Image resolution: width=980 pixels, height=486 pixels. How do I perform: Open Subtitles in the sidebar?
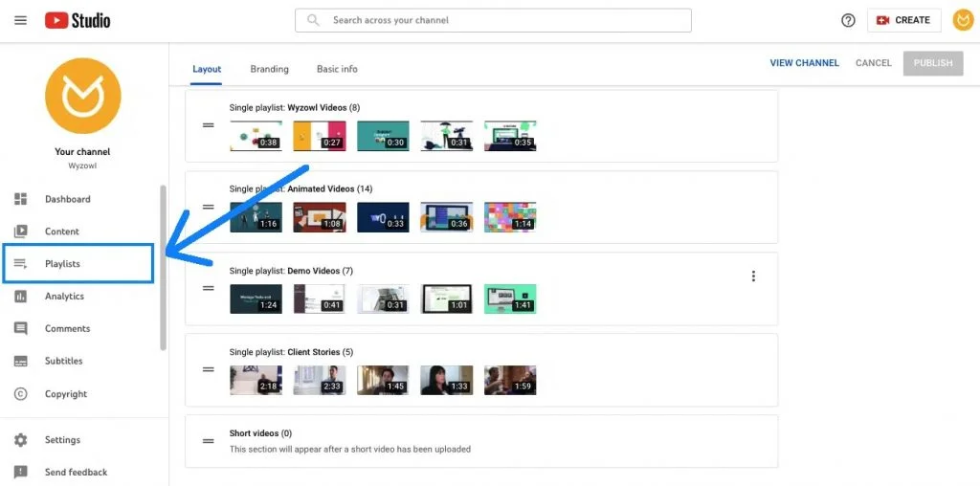pyautogui.click(x=64, y=361)
